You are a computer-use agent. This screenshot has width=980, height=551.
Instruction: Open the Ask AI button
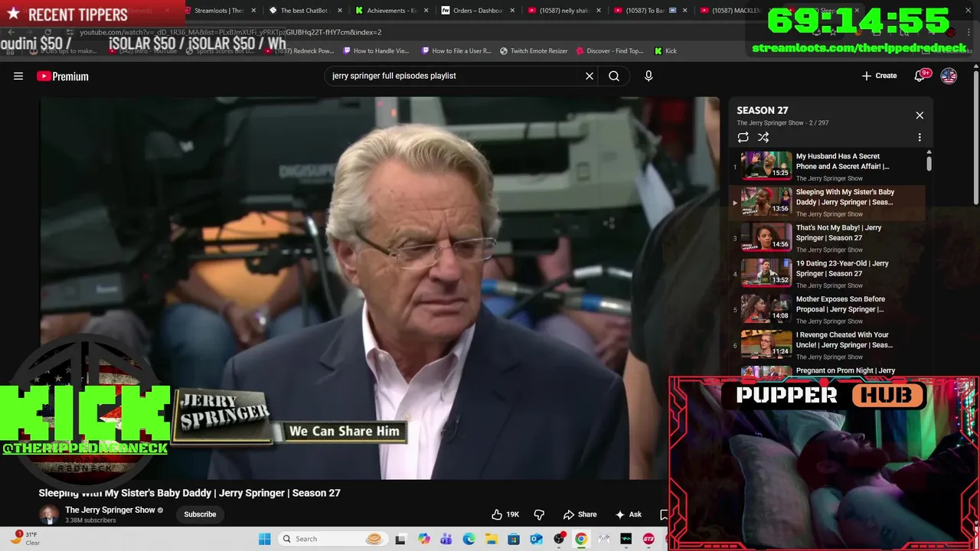[629, 514]
